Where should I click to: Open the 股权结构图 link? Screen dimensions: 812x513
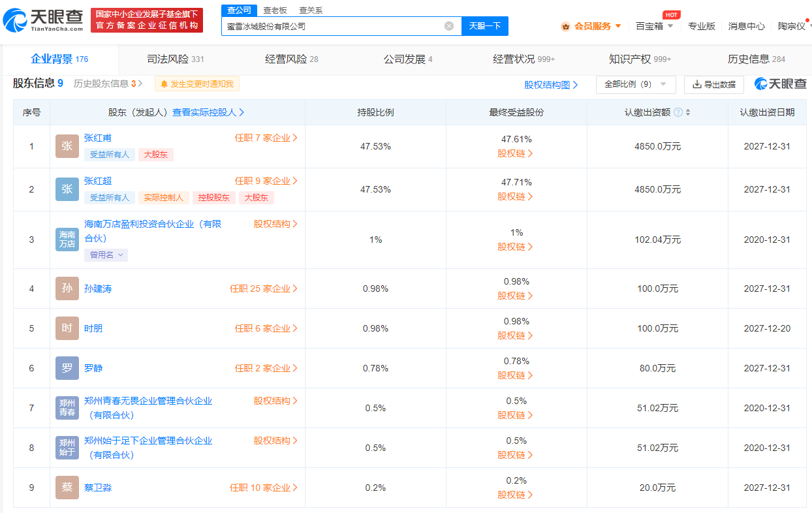coord(551,85)
